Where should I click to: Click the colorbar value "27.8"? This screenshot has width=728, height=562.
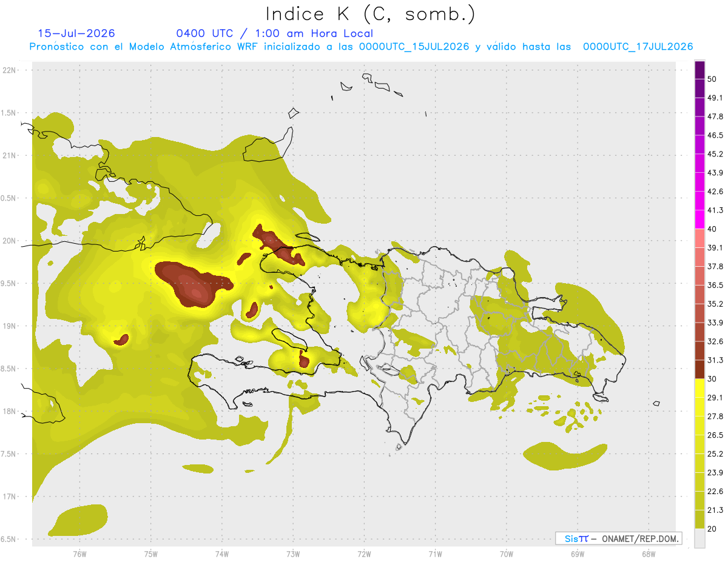tap(715, 416)
